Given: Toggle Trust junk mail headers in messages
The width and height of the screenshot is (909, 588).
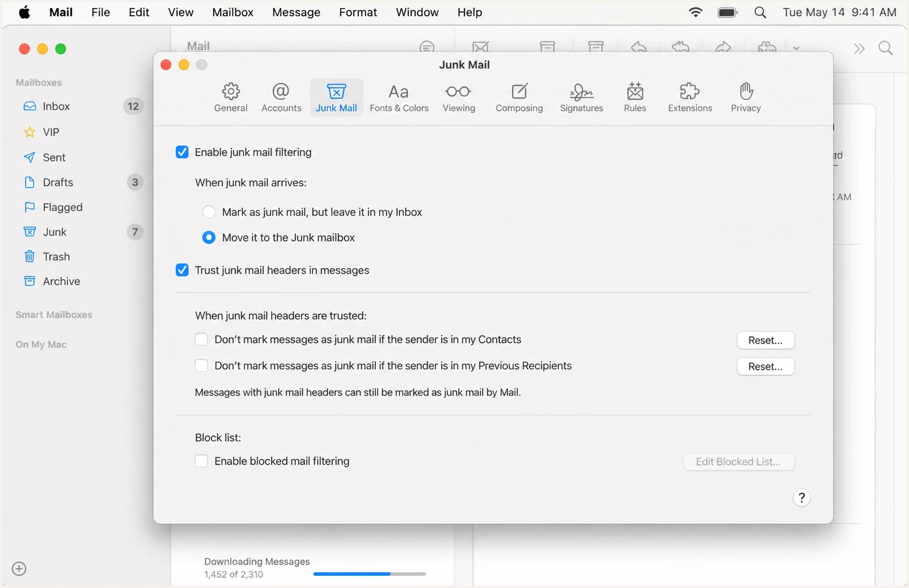Looking at the screenshot, I should (182, 270).
